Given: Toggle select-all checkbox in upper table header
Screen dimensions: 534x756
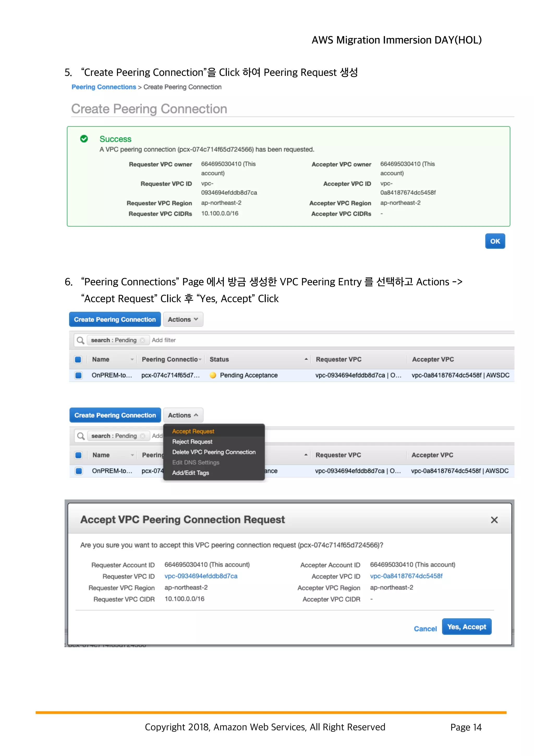Looking at the screenshot, I should tap(78, 359).
